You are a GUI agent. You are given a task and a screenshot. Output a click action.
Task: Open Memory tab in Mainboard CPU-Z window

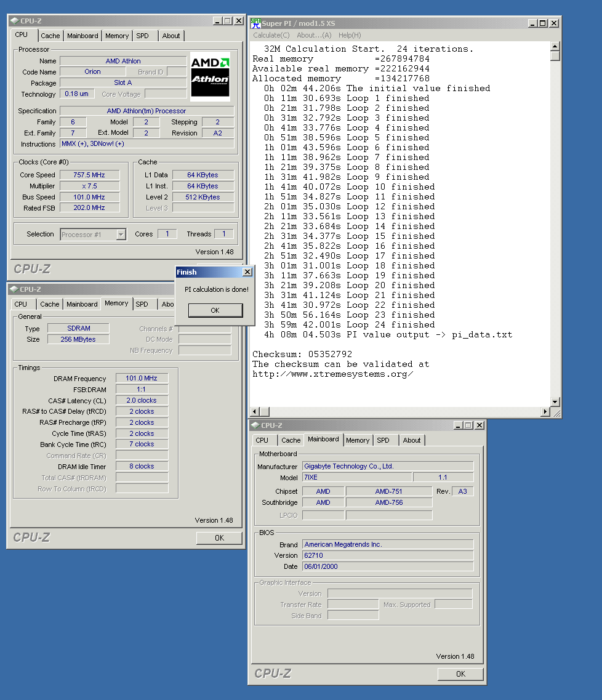[x=358, y=440]
